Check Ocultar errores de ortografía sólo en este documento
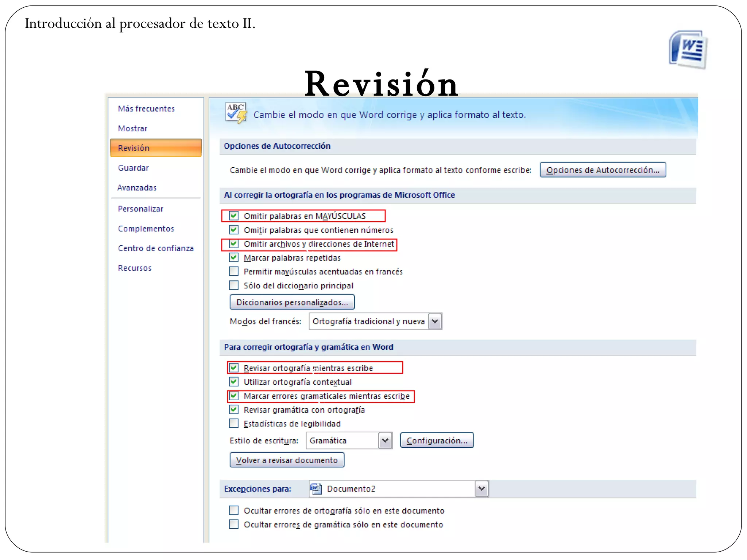 [234, 510]
